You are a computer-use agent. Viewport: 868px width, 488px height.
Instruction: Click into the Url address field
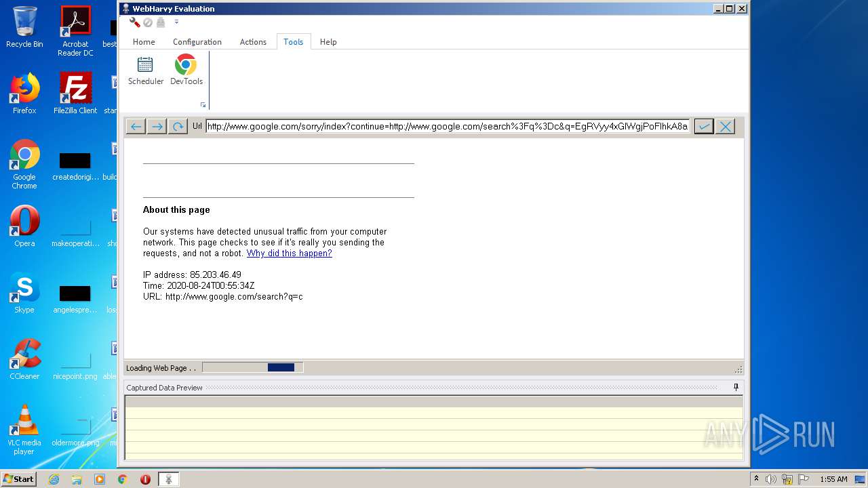(448, 126)
